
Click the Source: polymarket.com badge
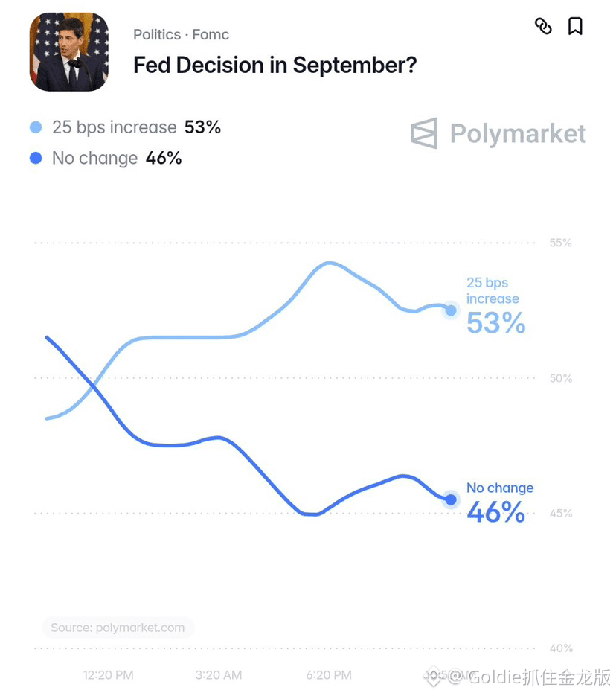118,628
